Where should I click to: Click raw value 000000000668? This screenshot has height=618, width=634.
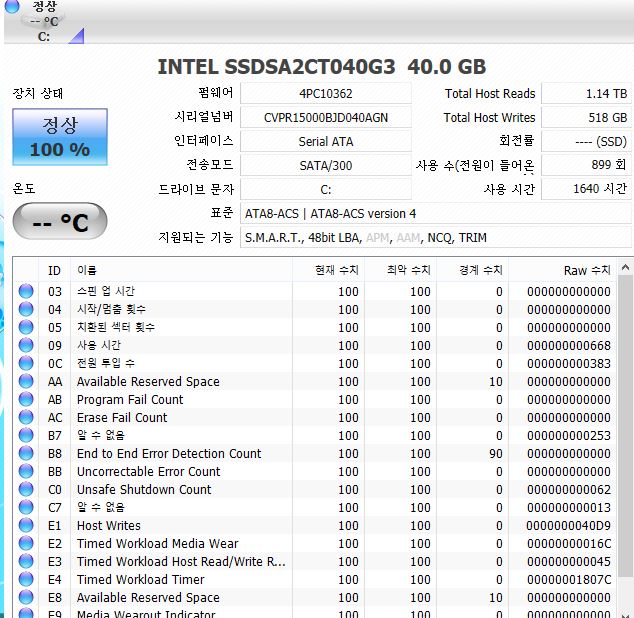pos(568,345)
